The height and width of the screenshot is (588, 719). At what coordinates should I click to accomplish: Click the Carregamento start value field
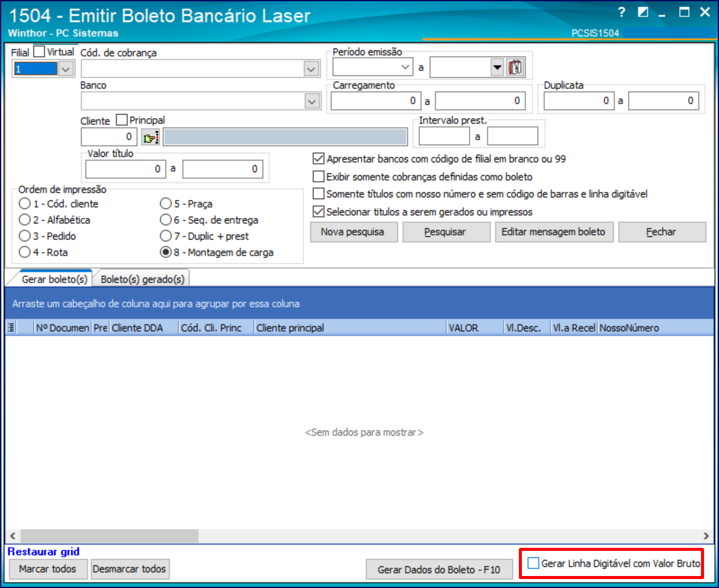click(x=376, y=101)
